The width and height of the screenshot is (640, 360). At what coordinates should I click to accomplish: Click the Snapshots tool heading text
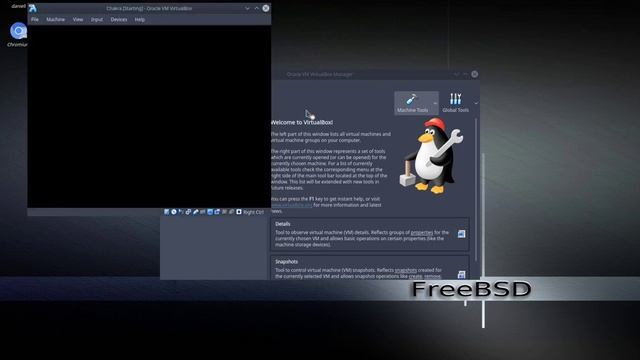286,261
